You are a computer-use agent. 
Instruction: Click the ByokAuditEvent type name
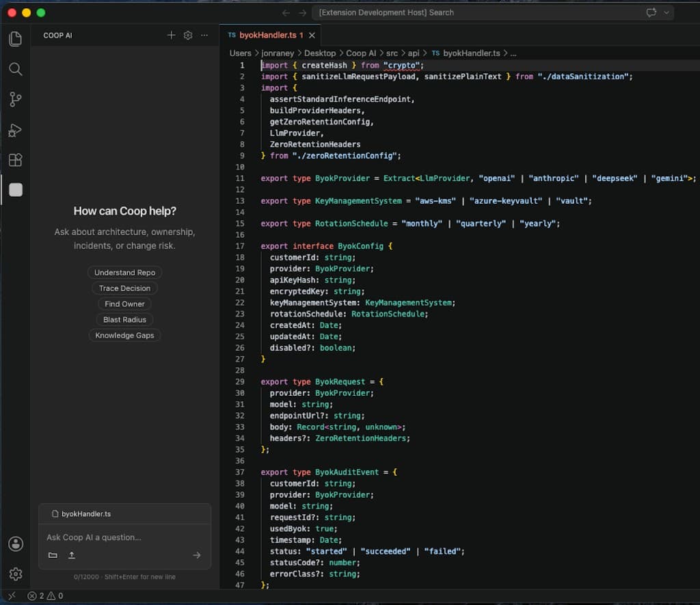[x=347, y=472]
